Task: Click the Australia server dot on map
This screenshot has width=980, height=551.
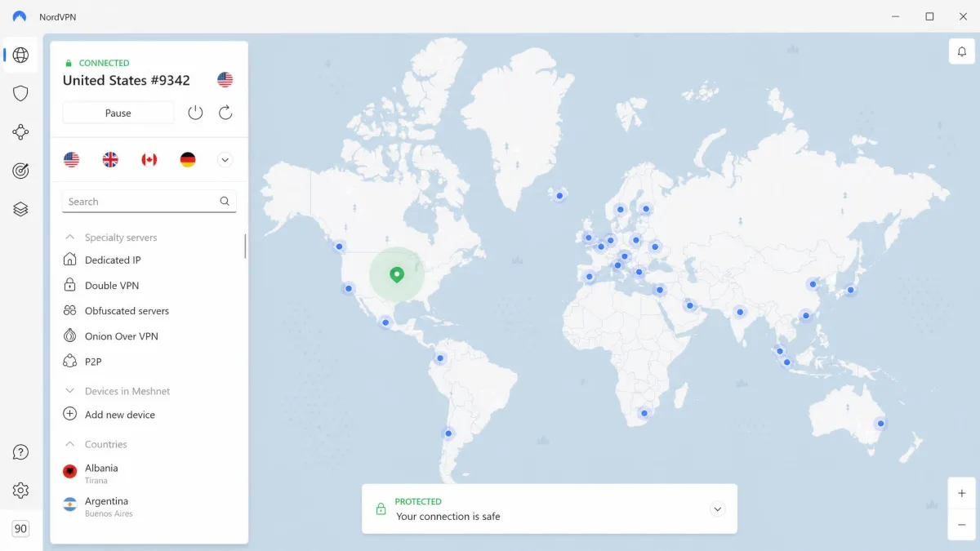Action: pos(880,423)
